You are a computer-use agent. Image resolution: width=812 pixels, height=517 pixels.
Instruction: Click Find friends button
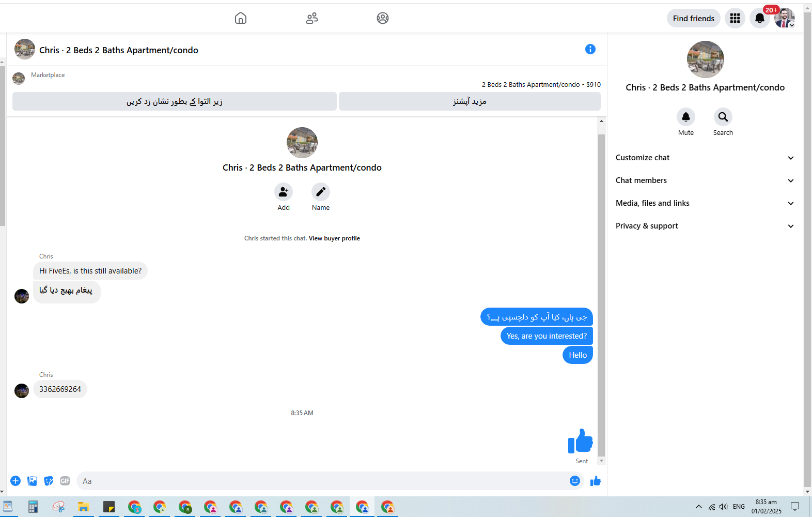click(x=694, y=19)
